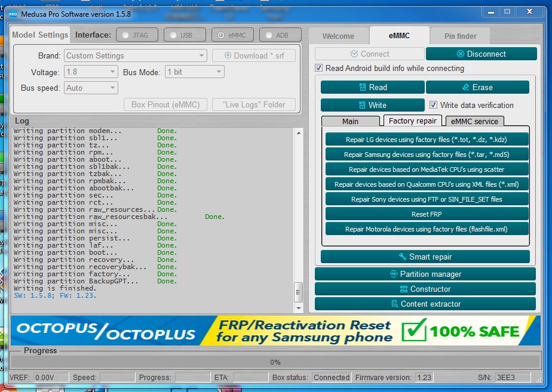Click the Model Settings label
This screenshot has height=392, width=552.
point(40,35)
